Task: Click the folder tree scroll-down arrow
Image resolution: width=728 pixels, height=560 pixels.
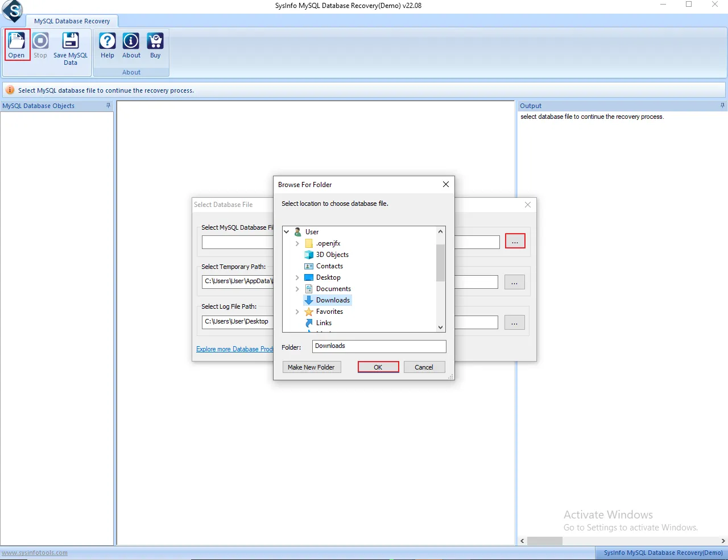Action: point(440,327)
